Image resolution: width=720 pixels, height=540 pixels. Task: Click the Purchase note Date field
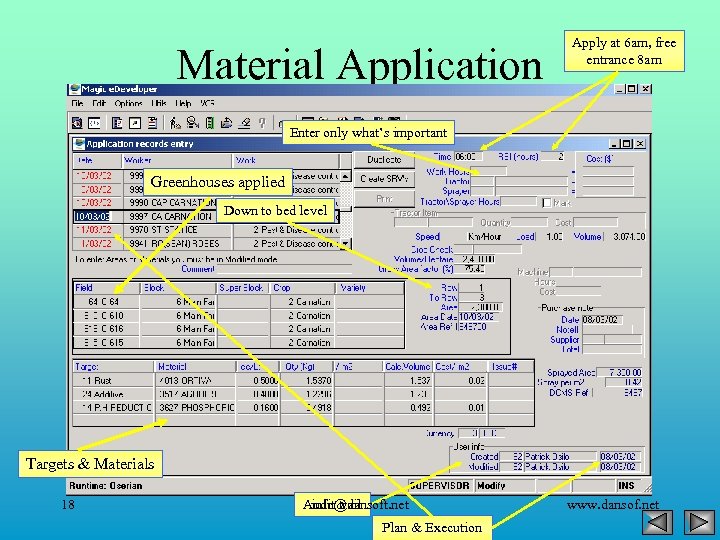[602, 320]
